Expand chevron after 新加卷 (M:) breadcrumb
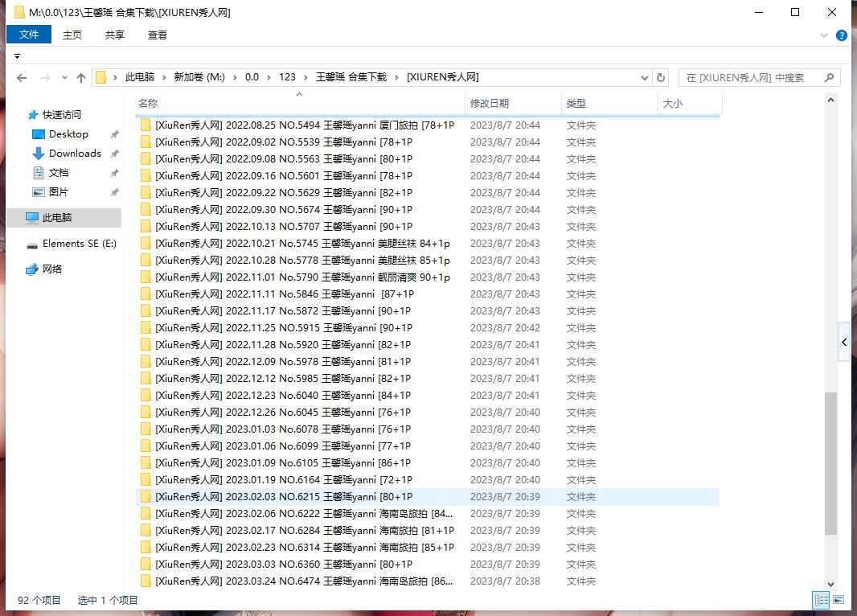Viewport: 857px width, 616px height. coord(235,78)
